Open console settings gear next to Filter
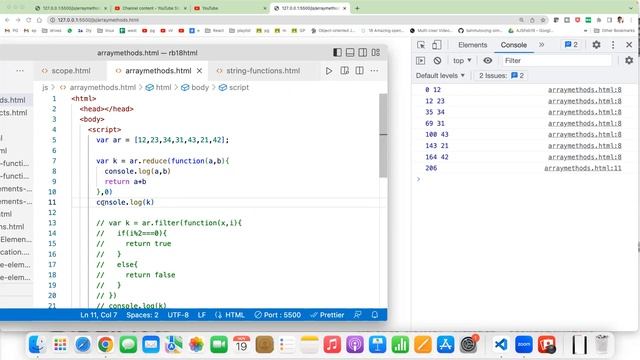640x360 pixels. click(629, 60)
